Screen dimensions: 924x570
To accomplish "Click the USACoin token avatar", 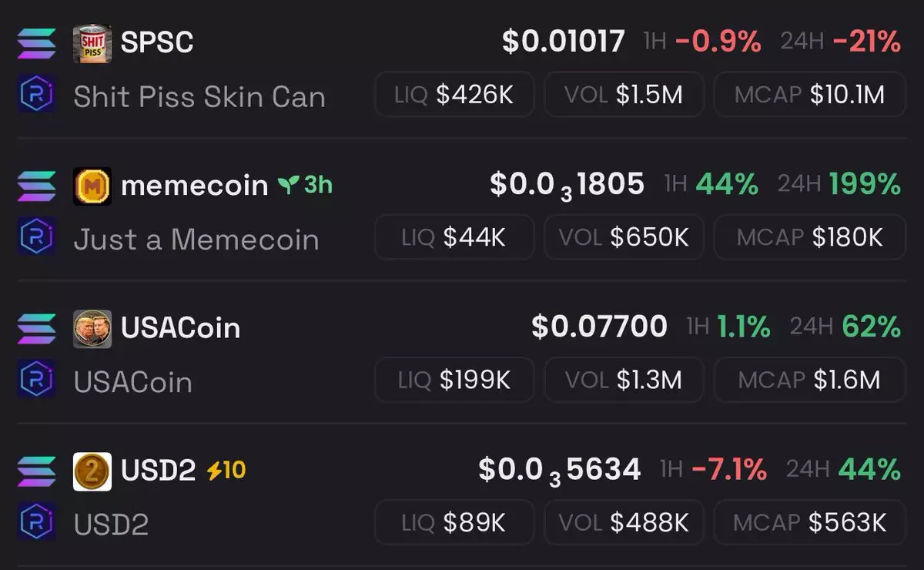I will [92, 328].
